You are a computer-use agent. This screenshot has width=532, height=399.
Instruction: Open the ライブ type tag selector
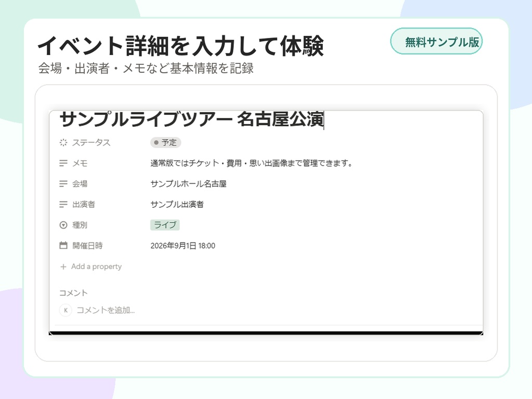tap(165, 225)
